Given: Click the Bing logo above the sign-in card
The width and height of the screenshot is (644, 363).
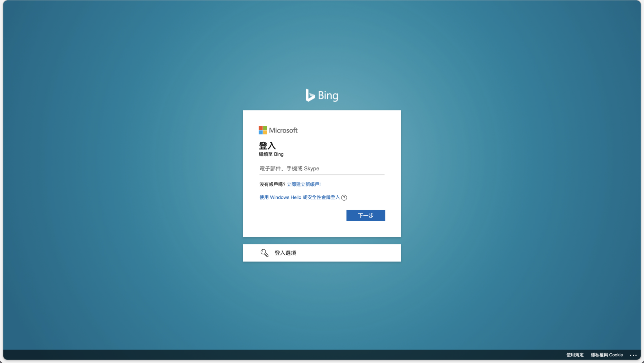Looking at the screenshot, I should [x=322, y=95].
